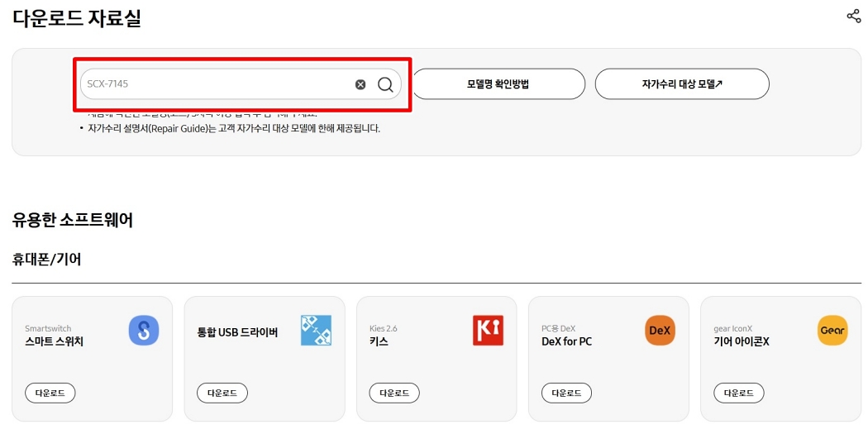The width and height of the screenshot is (868, 434).
Task: Select the 키스 card title
Action: pyautogui.click(x=379, y=341)
